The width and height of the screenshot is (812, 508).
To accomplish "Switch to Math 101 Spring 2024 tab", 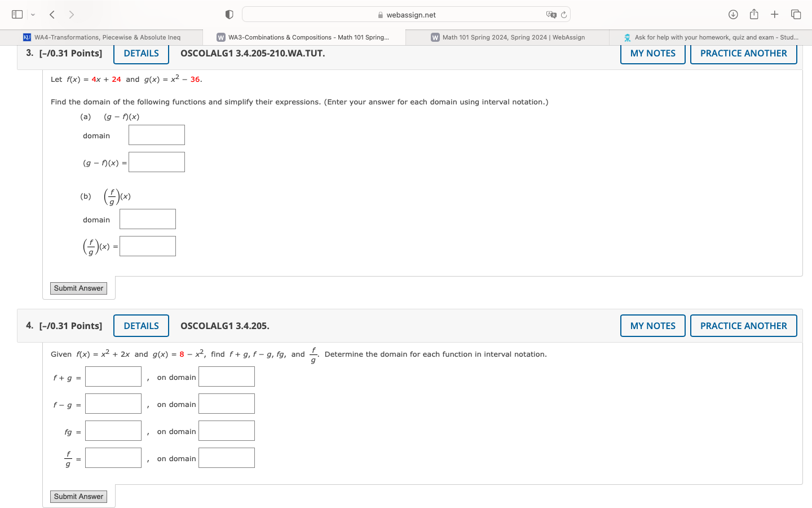I will (x=507, y=37).
